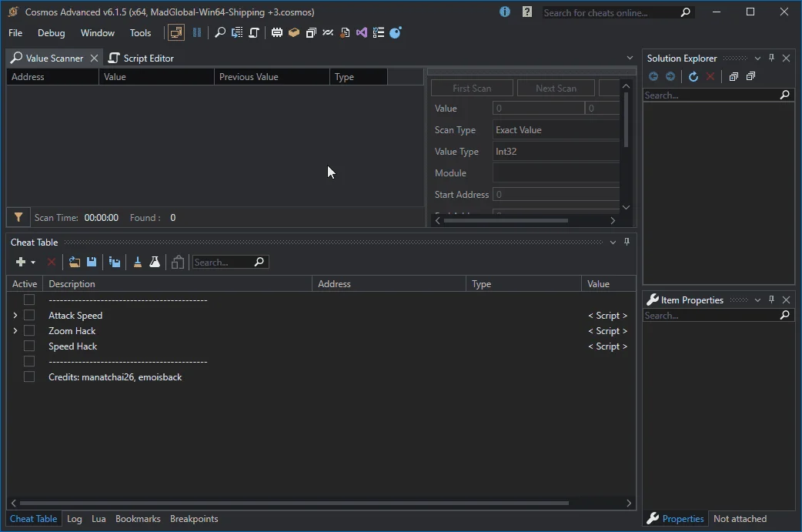Click the scroll-shaped script icon in main toolbar

tap(254, 33)
